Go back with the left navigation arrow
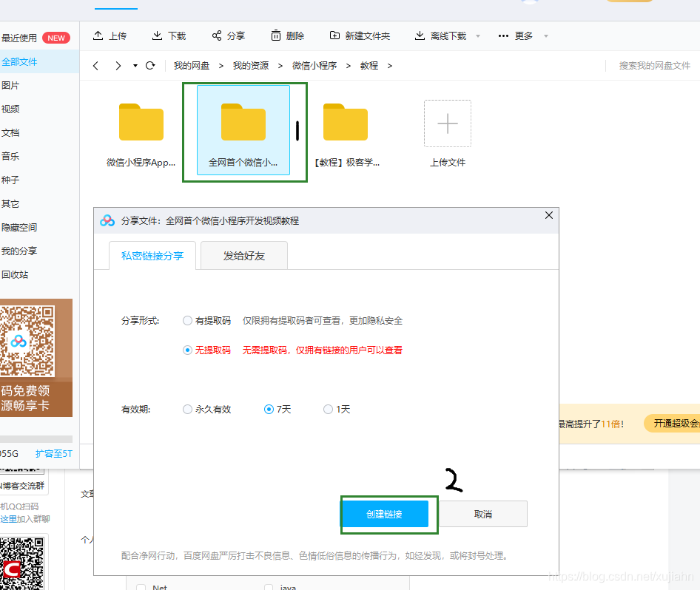Viewport: 700px width, 590px height. (x=95, y=66)
